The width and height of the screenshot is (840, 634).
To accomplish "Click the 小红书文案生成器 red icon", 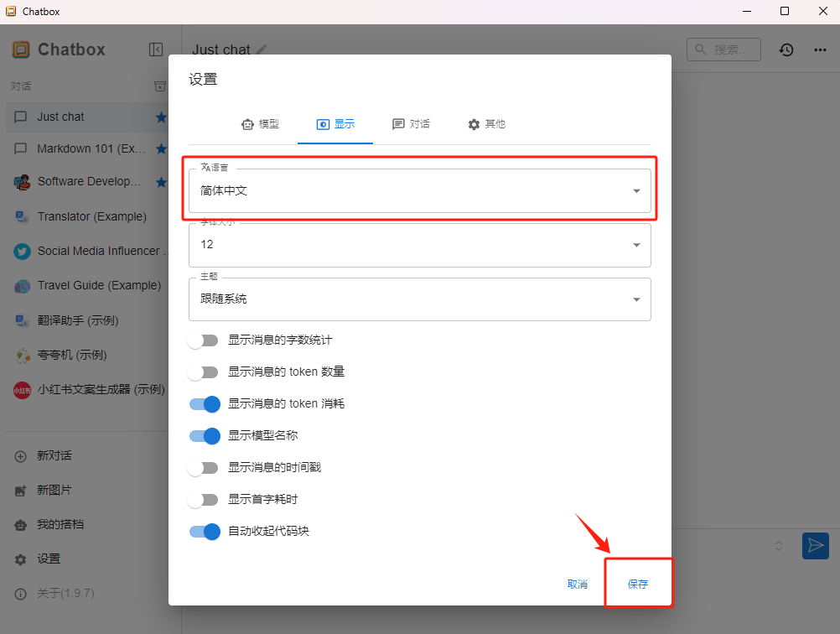I will point(22,390).
